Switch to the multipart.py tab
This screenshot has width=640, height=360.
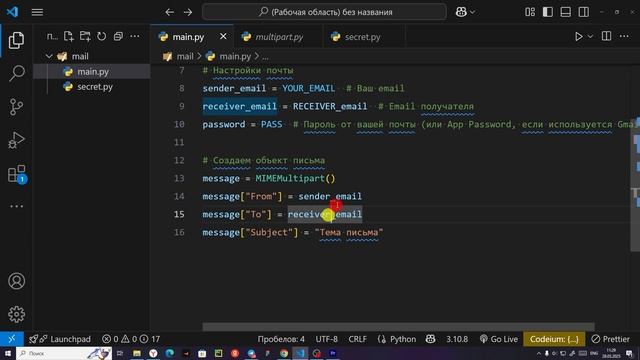point(279,37)
